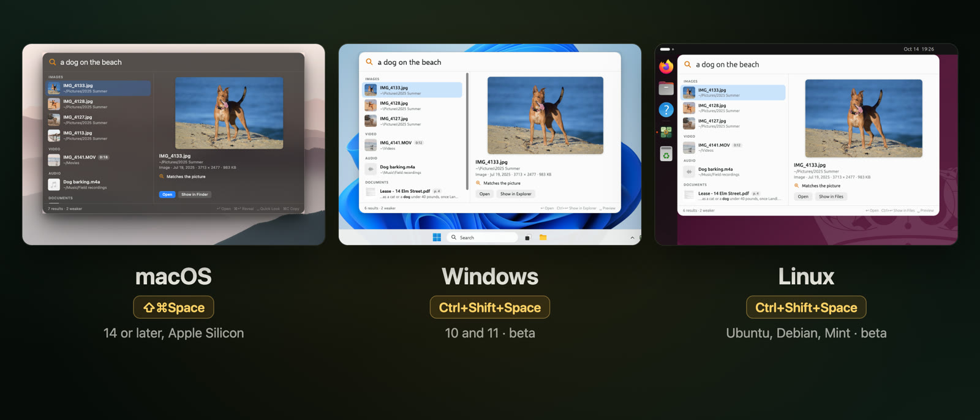
Task: Select IMG_4141.MOV in the Windows results
Action: 413,145
